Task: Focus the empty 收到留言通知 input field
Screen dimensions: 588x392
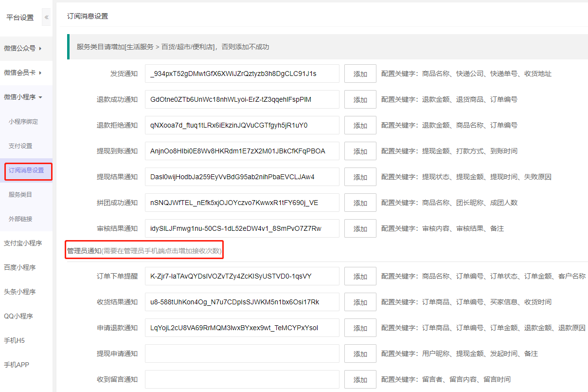Action: pos(242,379)
